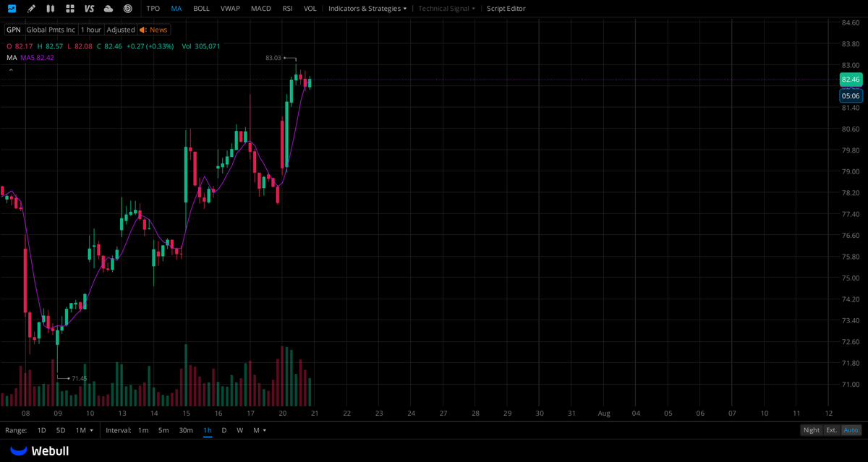Click the GPN ticker symbol label
This screenshot has height=462, width=868.
point(14,30)
